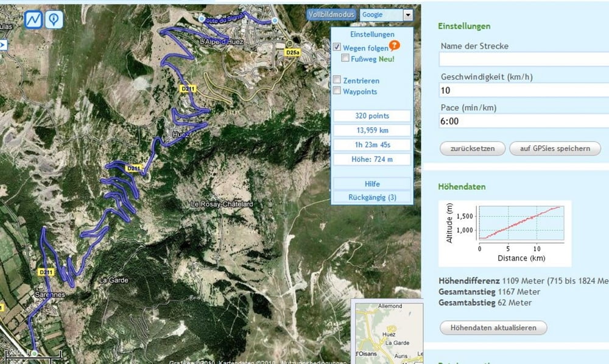The height and width of the screenshot is (364, 609).
Task: Toggle the Wegen folgen checkbox
Action: click(337, 47)
